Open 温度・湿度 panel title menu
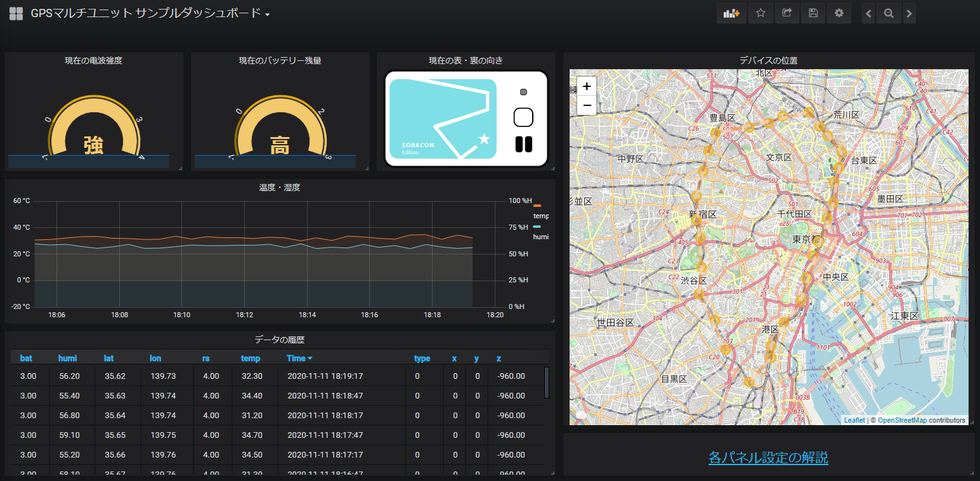The height and width of the screenshot is (481, 980). [280, 187]
